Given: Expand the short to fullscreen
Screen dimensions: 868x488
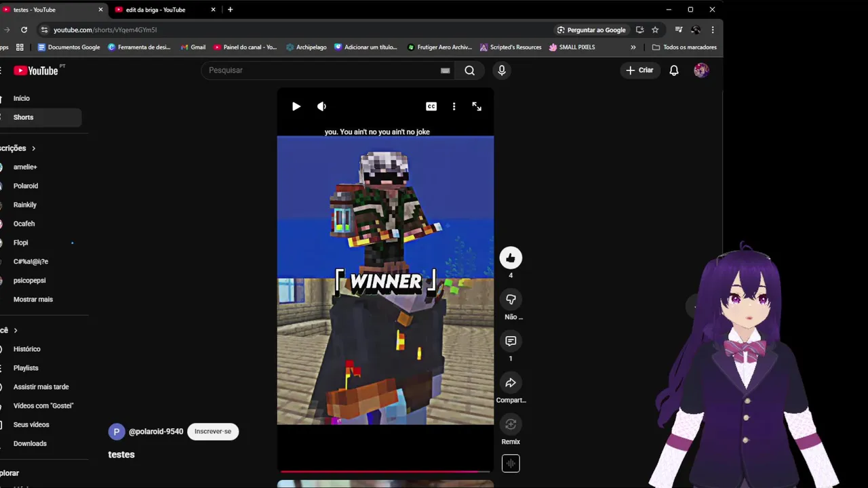Looking at the screenshot, I should point(477,106).
